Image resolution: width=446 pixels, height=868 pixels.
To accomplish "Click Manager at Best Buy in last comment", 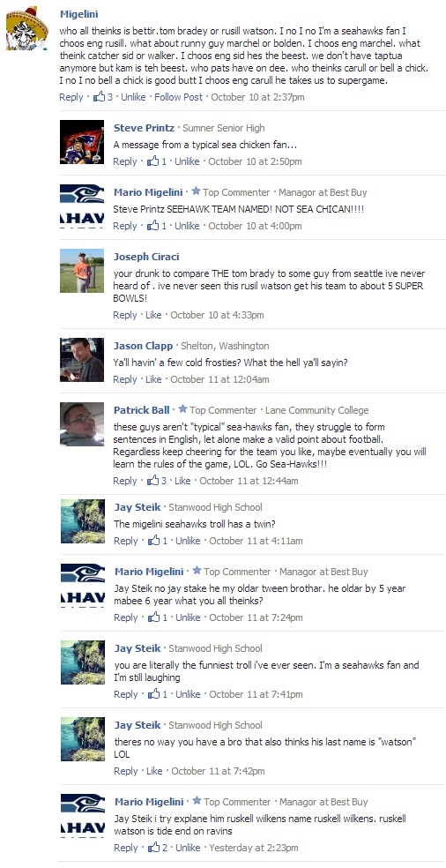I will tap(323, 802).
